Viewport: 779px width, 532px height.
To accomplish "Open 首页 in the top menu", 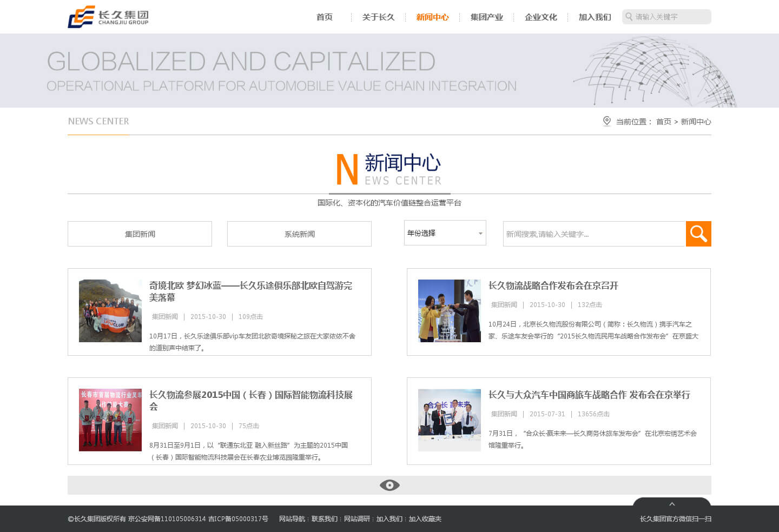I will (325, 17).
